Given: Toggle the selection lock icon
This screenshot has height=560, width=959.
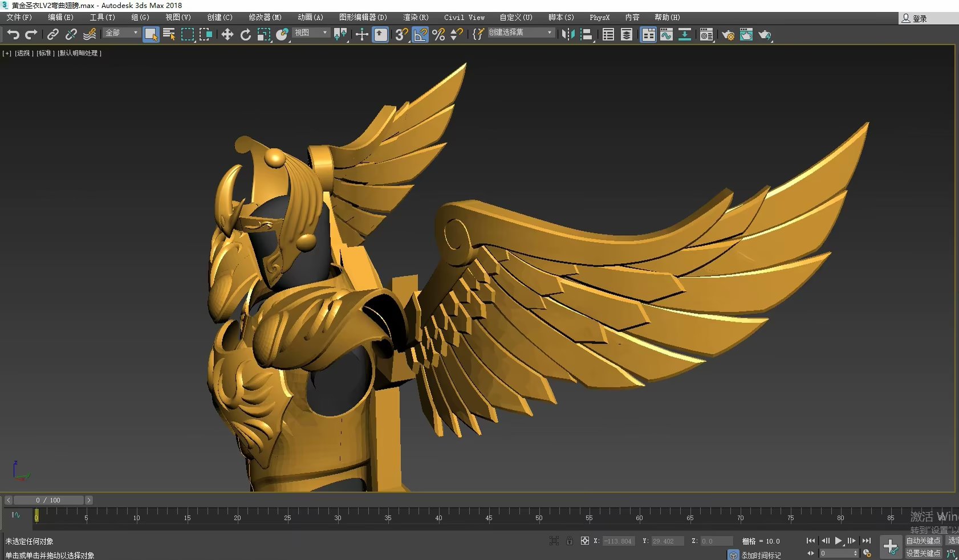Looking at the screenshot, I should [569, 541].
